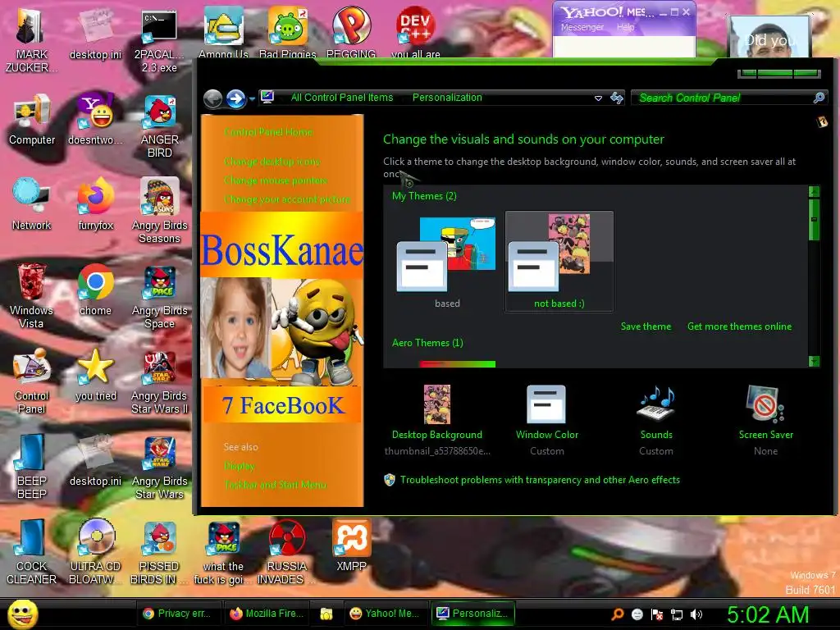840x630 pixels.
Task: Launch the XMPP desktop shortcut
Action: pos(351,546)
